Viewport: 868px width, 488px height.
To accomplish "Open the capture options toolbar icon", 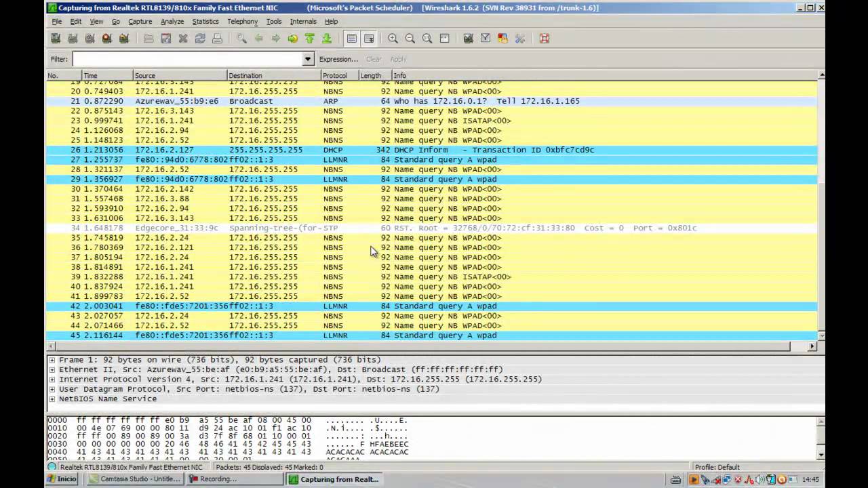I will (x=73, y=39).
